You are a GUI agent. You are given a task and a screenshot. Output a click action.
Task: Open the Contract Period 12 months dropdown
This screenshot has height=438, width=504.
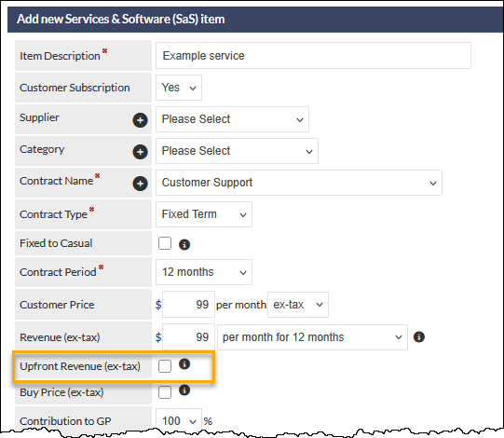[x=204, y=272]
